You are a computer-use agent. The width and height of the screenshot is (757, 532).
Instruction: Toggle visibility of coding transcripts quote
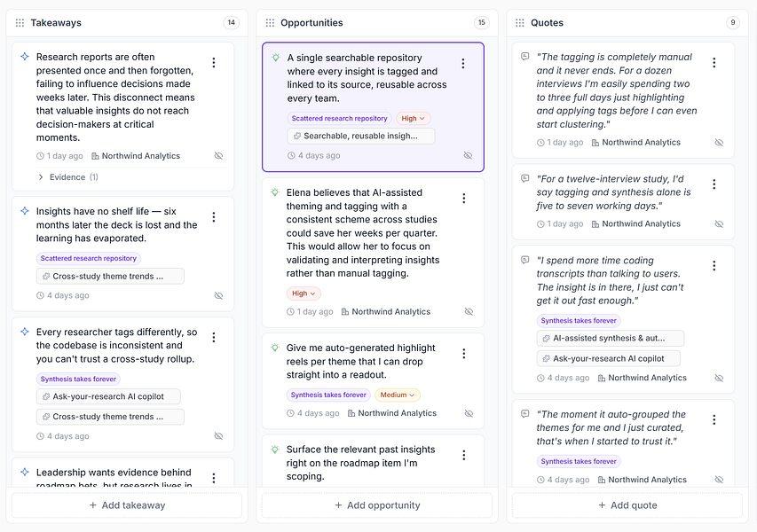click(719, 378)
